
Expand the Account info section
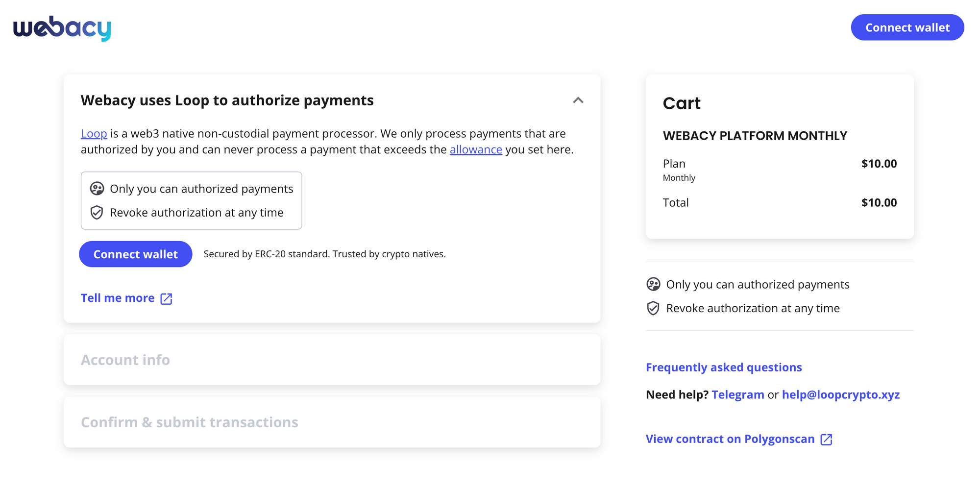[x=332, y=360]
